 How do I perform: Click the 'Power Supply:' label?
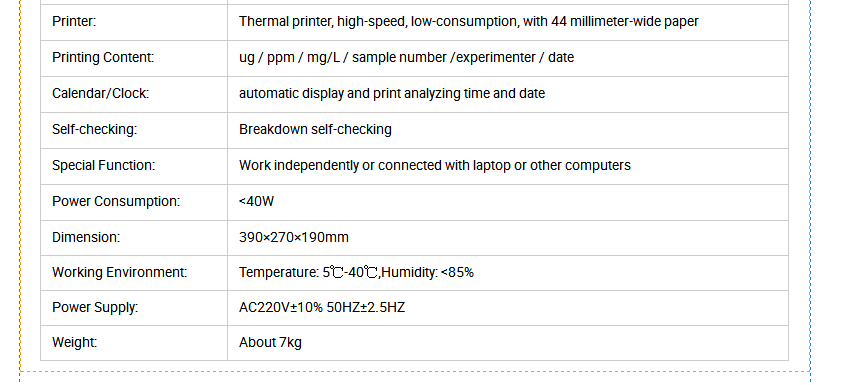95,308
